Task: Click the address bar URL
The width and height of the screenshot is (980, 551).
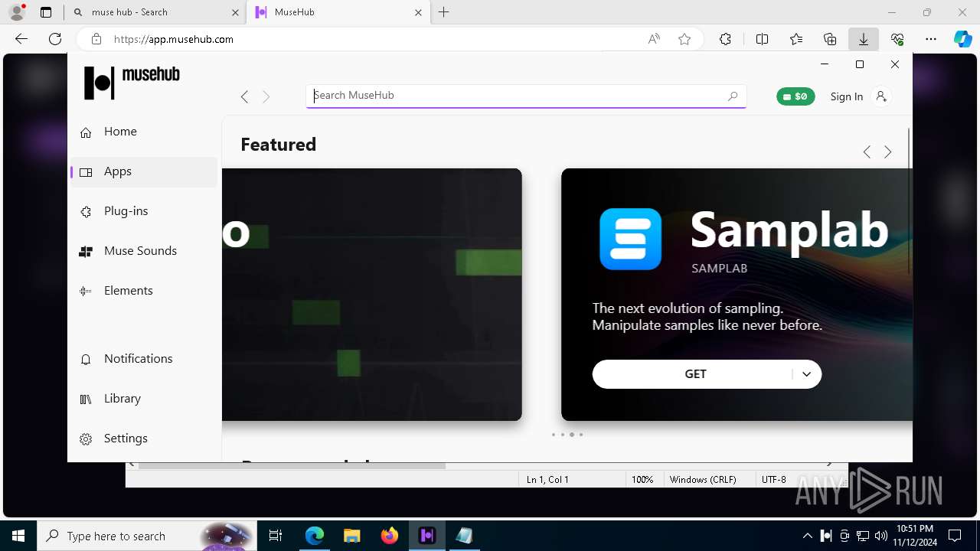Action: tap(174, 39)
